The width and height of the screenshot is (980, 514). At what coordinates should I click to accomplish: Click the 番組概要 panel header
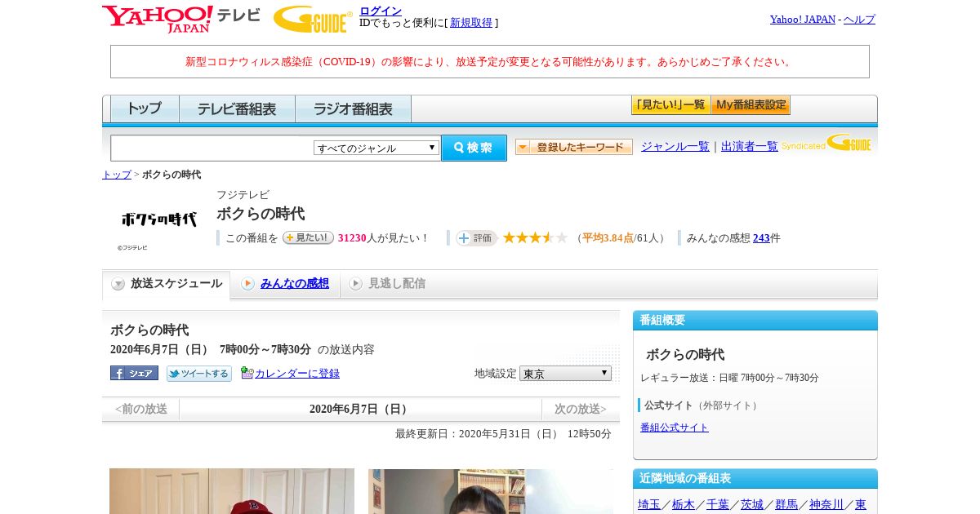755,320
